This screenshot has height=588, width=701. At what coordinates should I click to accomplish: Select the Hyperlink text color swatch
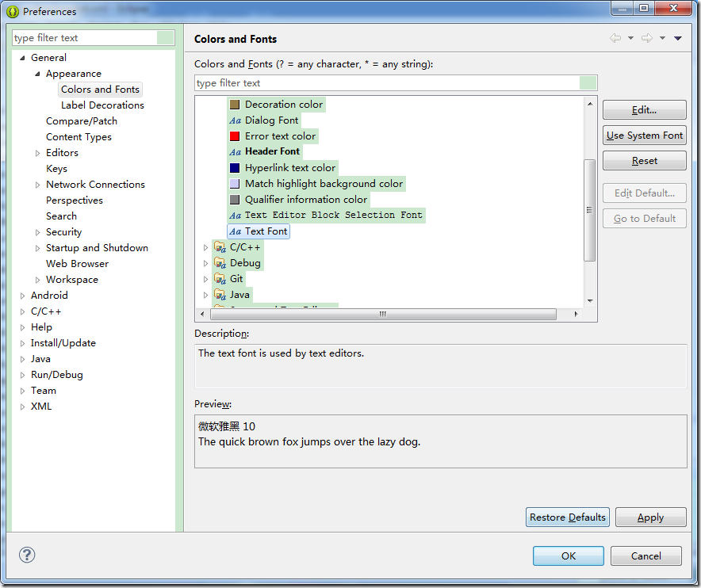coord(235,168)
